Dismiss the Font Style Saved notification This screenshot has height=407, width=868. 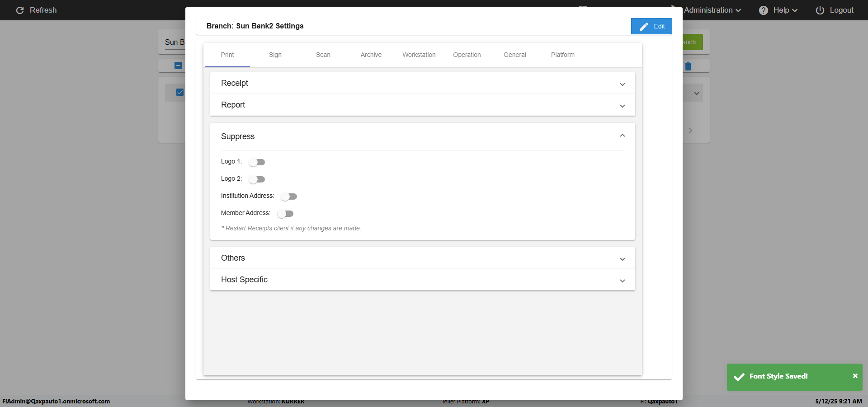tap(855, 376)
